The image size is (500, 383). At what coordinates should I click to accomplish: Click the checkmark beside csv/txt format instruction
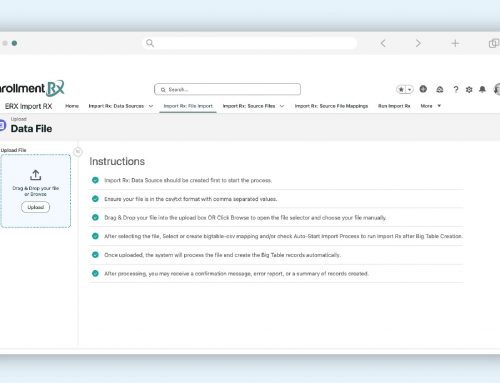point(95,199)
